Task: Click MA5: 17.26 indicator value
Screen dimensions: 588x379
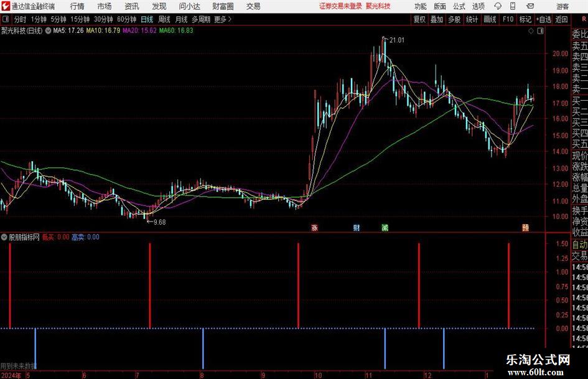Action: (68, 30)
